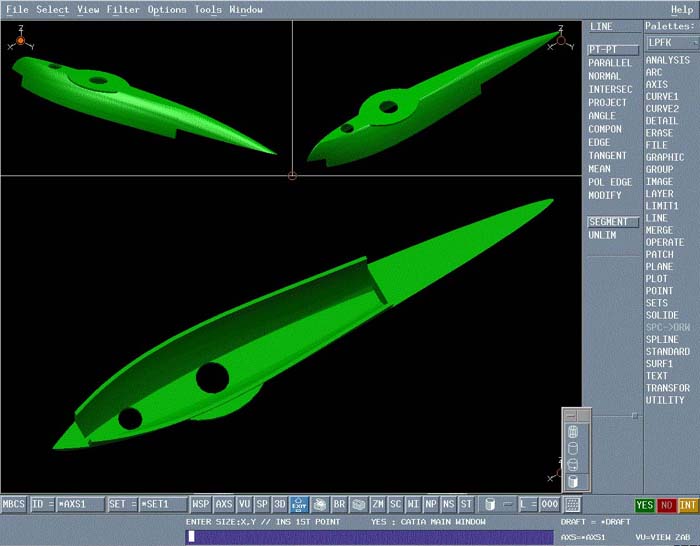Click the printer icon in the bottom toolbar
The height and width of the screenshot is (546, 700).
click(319, 505)
